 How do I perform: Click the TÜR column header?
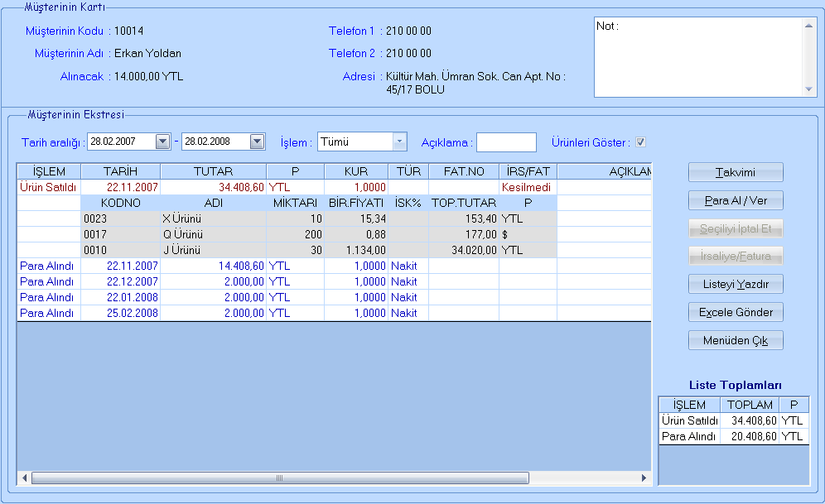pos(409,171)
